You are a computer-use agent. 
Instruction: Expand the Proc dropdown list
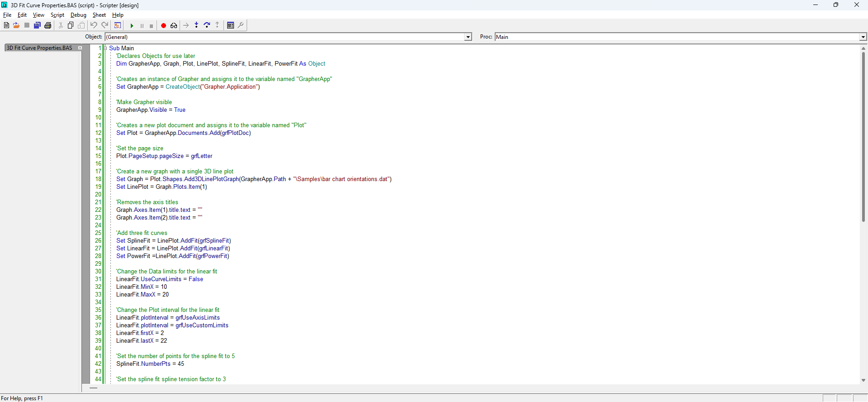(x=863, y=37)
